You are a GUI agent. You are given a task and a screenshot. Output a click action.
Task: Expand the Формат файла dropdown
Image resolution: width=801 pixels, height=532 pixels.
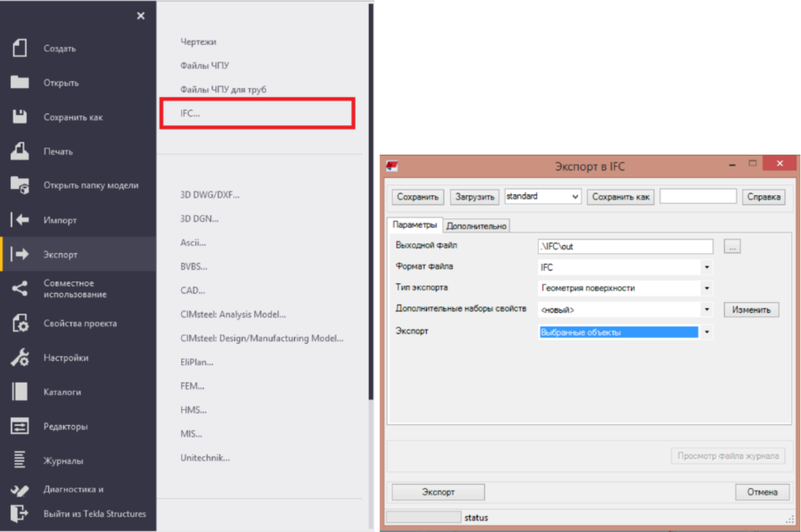point(707,267)
